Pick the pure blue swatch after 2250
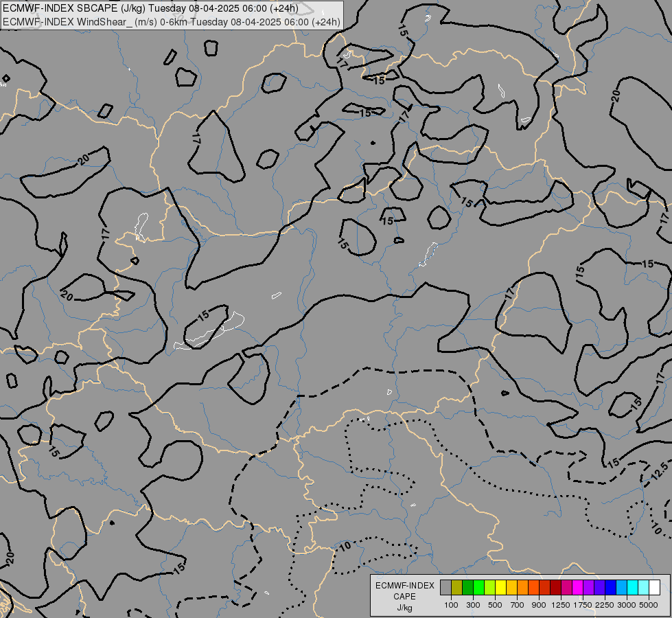 pos(610,588)
